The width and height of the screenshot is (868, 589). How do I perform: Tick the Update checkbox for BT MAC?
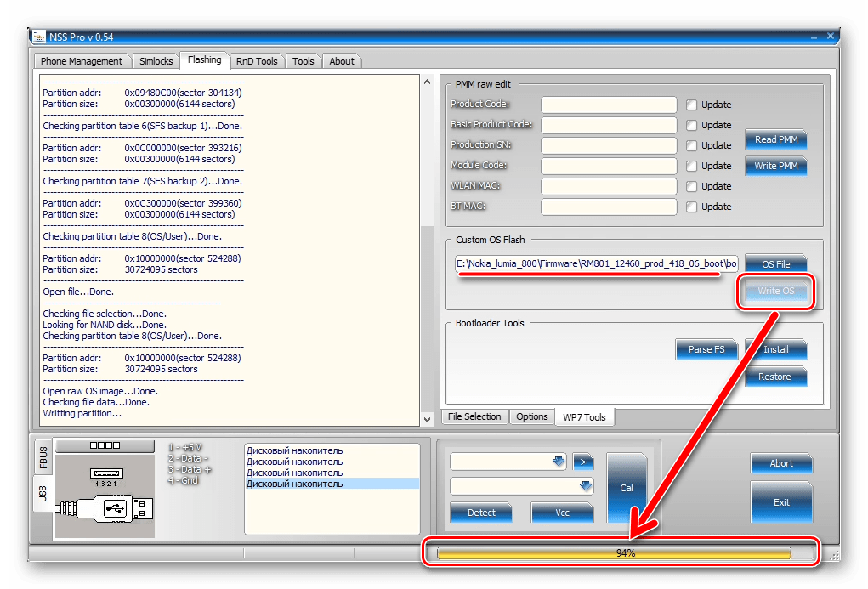pyautogui.click(x=691, y=207)
